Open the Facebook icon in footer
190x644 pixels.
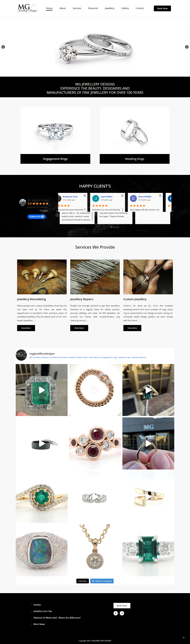click(x=116, y=613)
